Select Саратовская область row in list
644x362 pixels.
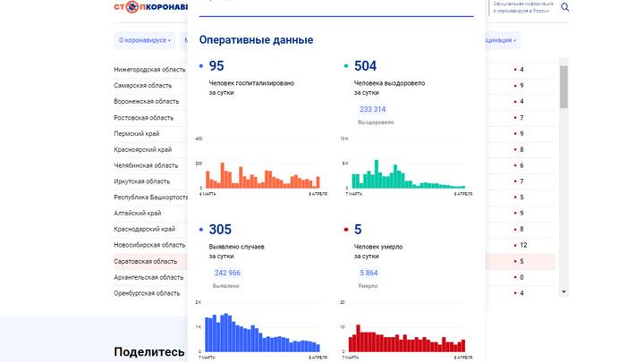coord(144,262)
